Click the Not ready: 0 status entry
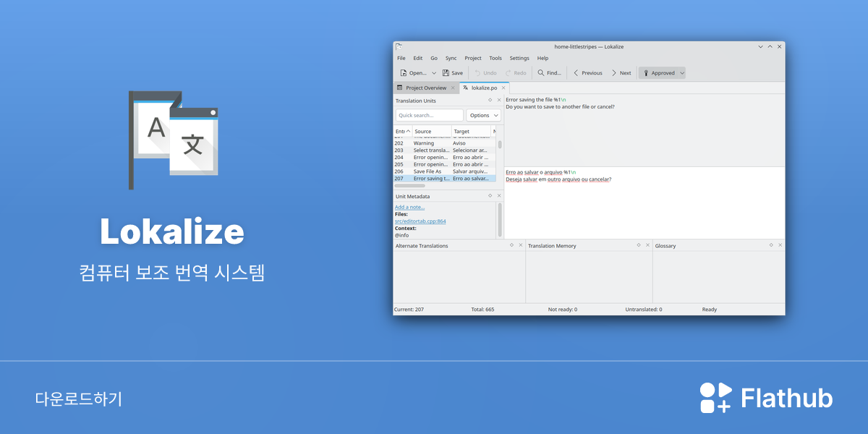Image resolution: width=868 pixels, height=434 pixels. (563, 309)
